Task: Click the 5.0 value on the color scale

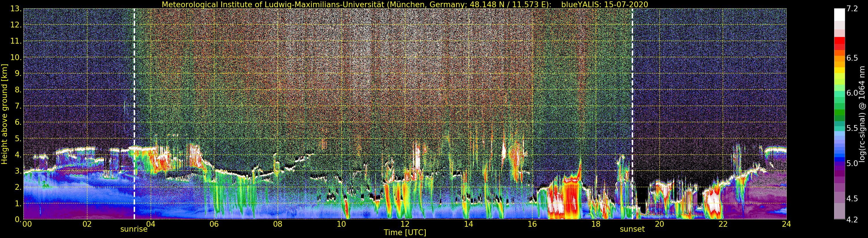Action: (x=852, y=163)
